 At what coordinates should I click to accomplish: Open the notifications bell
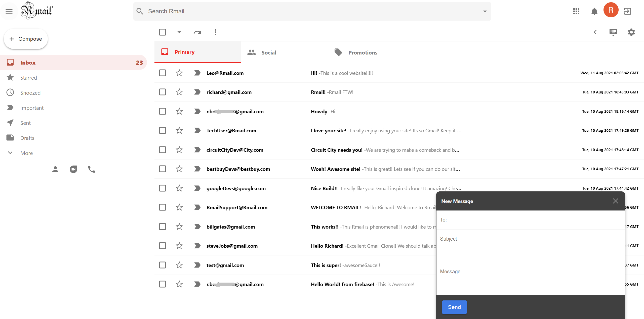[594, 11]
